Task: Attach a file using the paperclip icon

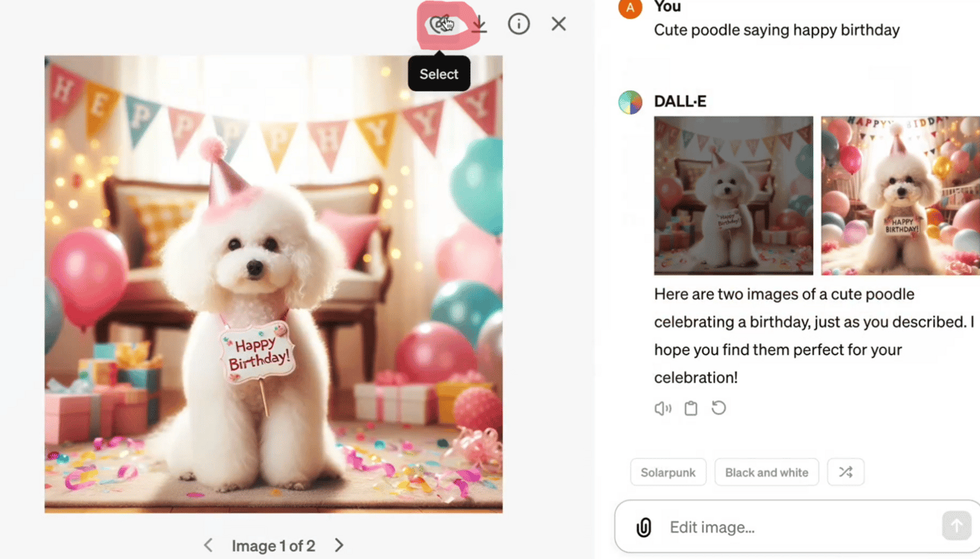Action: (644, 527)
